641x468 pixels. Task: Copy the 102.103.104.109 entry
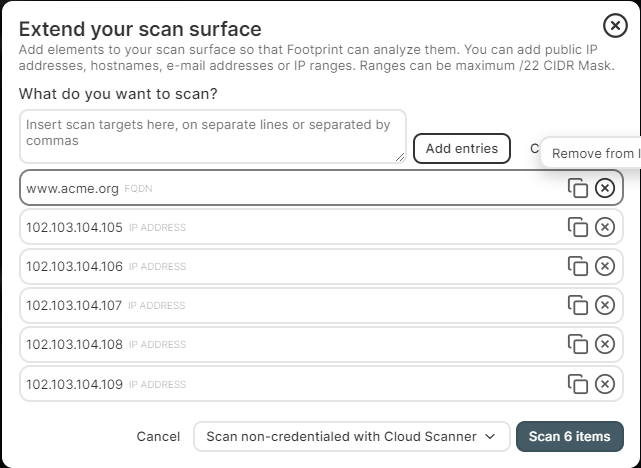tap(578, 384)
